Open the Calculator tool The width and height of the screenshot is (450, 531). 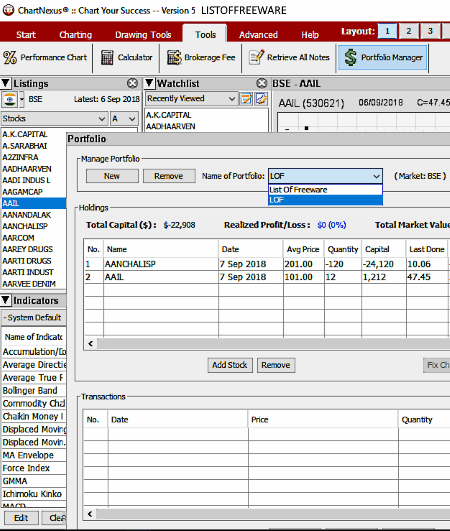point(127,58)
